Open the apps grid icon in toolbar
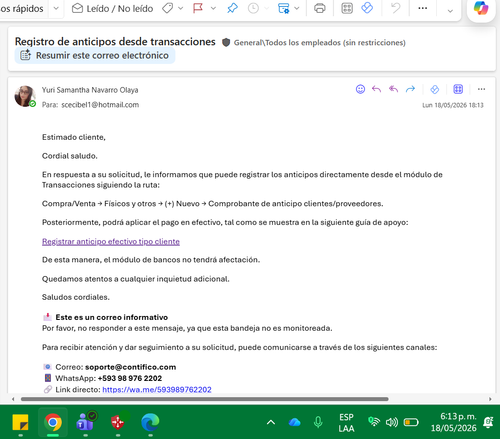The image size is (500, 439). pyautogui.click(x=347, y=8)
